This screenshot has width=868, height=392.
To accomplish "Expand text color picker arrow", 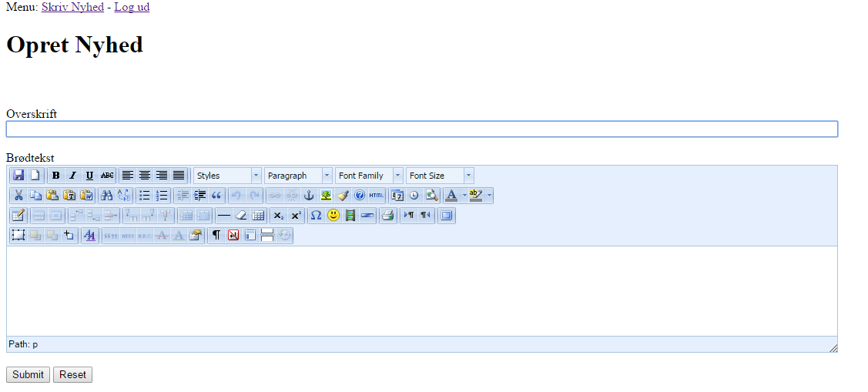I will tap(464, 196).
